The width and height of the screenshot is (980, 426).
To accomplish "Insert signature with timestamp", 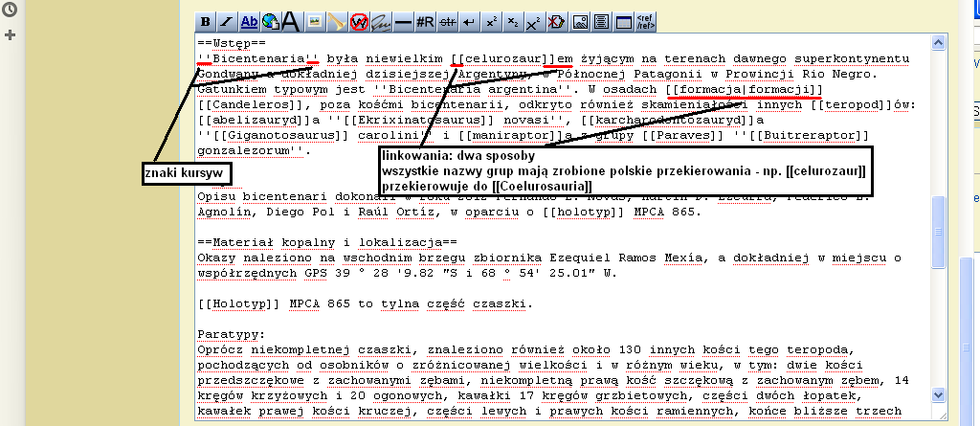I will [x=381, y=21].
